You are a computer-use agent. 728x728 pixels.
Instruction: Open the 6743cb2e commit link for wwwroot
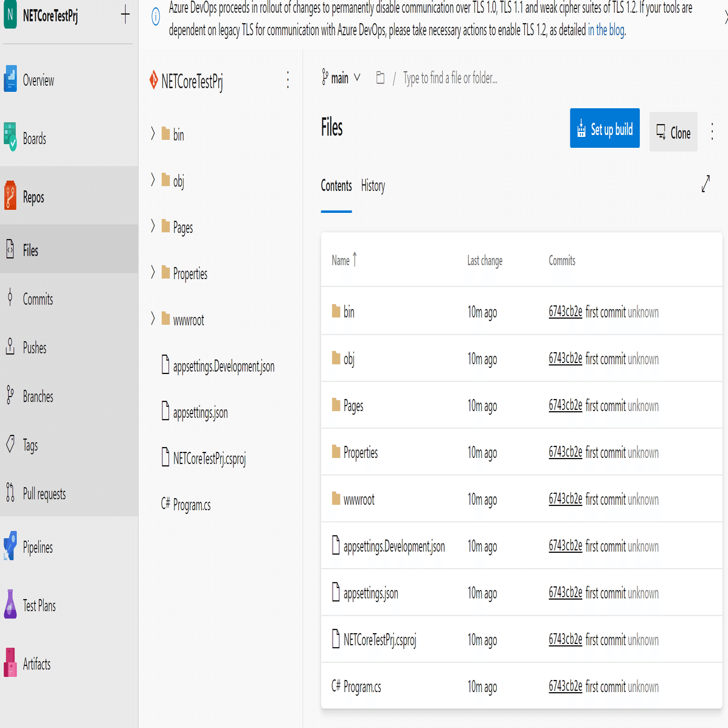565,499
